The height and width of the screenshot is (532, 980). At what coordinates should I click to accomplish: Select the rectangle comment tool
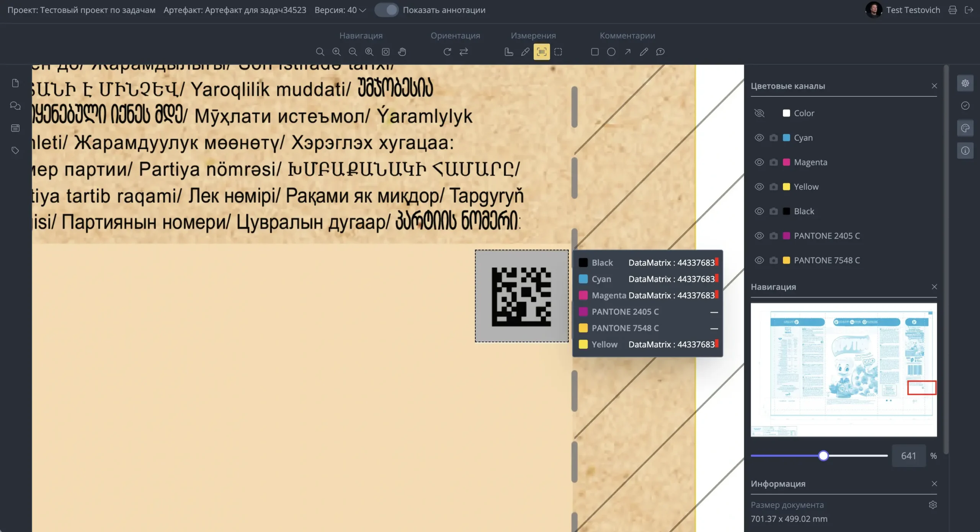pos(595,52)
